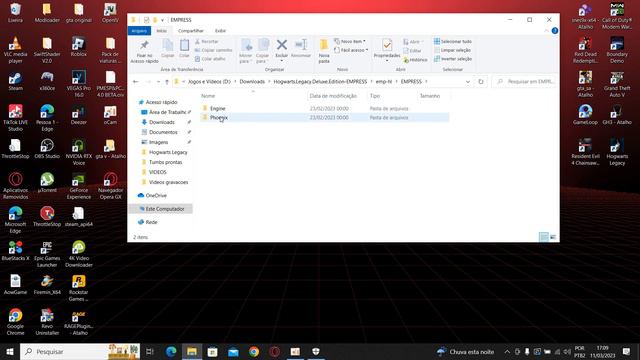Open the Fácil acesso dropdown
This screenshot has height=360, width=640.
(351, 50)
